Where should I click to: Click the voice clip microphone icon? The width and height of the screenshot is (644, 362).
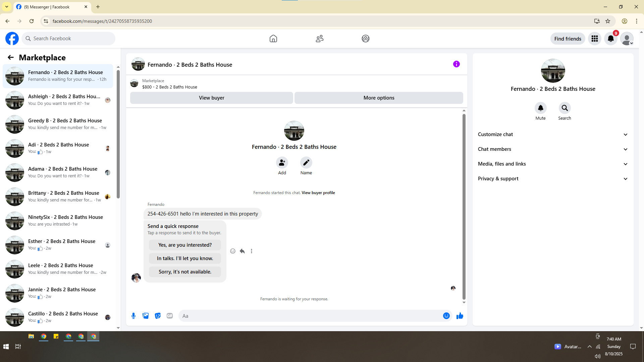(133, 316)
